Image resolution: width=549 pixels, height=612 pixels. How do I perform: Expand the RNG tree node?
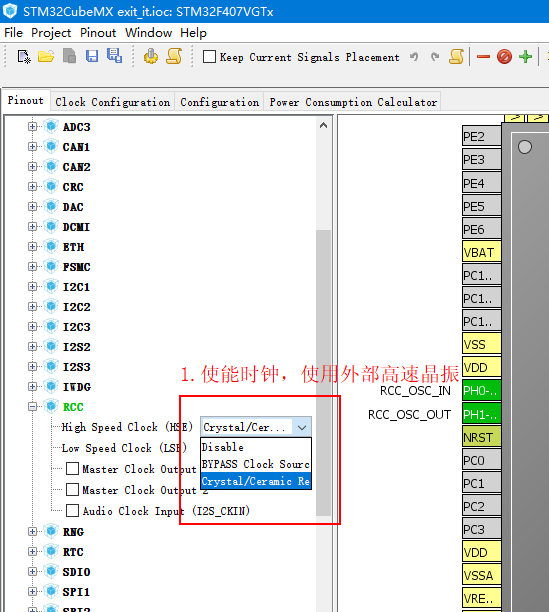coord(32,532)
